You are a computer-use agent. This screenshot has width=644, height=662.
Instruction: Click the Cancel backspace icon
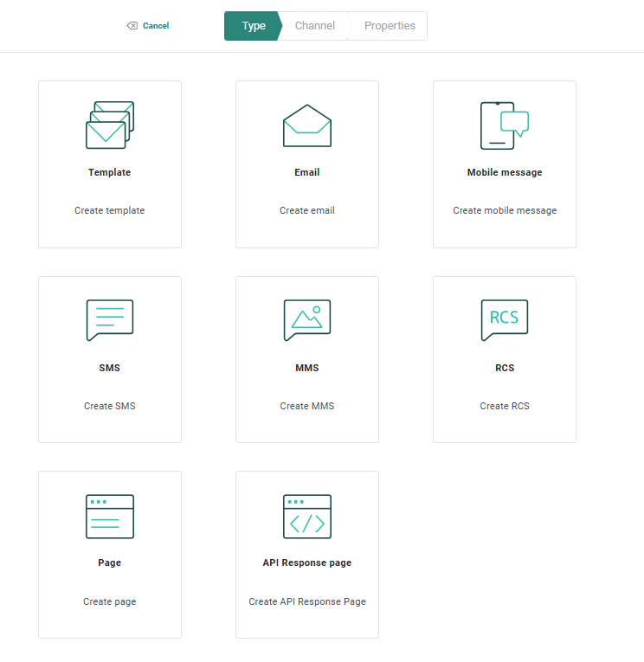pos(132,26)
